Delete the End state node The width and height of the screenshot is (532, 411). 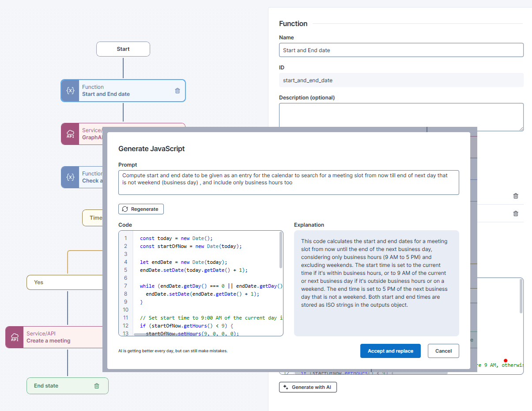click(97, 386)
